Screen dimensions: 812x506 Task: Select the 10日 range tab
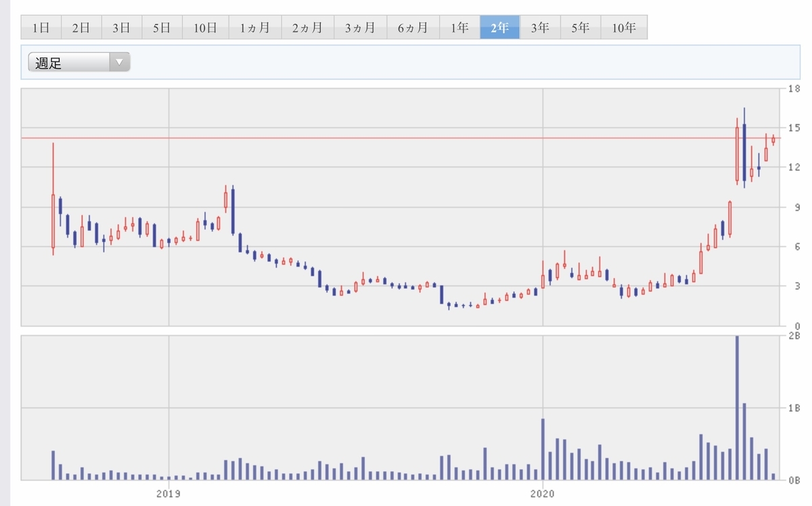pos(205,28)
